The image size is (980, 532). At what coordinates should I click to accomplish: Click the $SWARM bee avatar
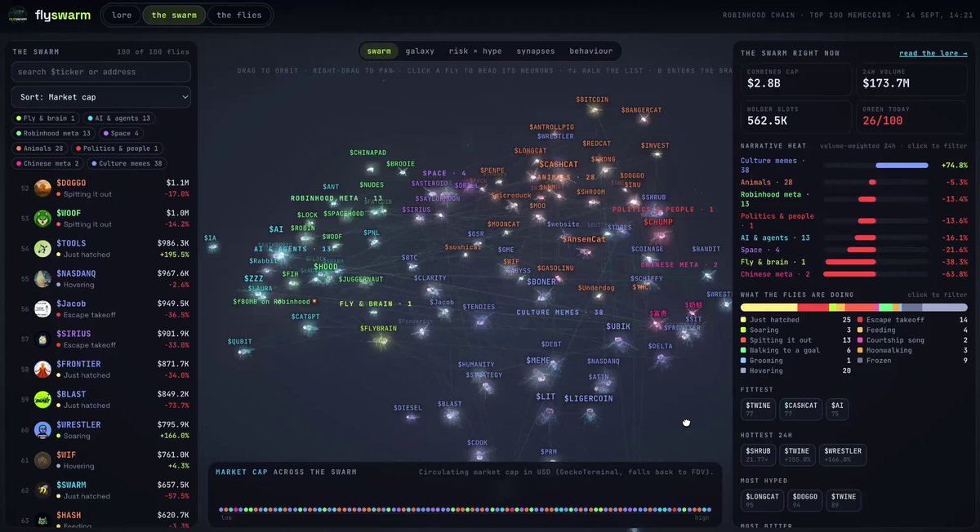(42, 490)
